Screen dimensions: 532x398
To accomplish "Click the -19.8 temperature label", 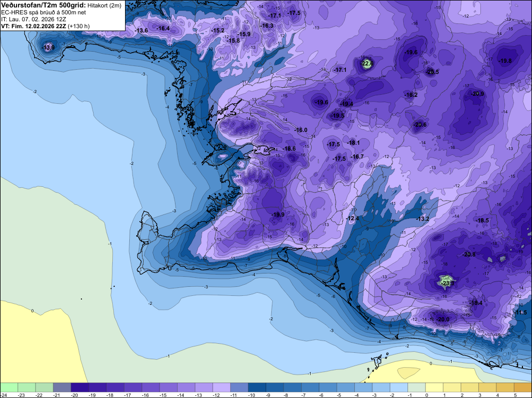I will coord(505,61).
